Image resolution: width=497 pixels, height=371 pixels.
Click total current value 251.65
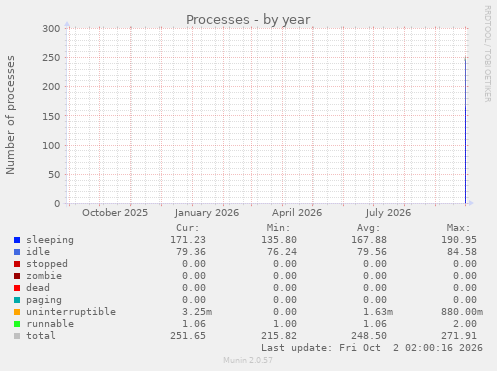[x=188, y=336]
